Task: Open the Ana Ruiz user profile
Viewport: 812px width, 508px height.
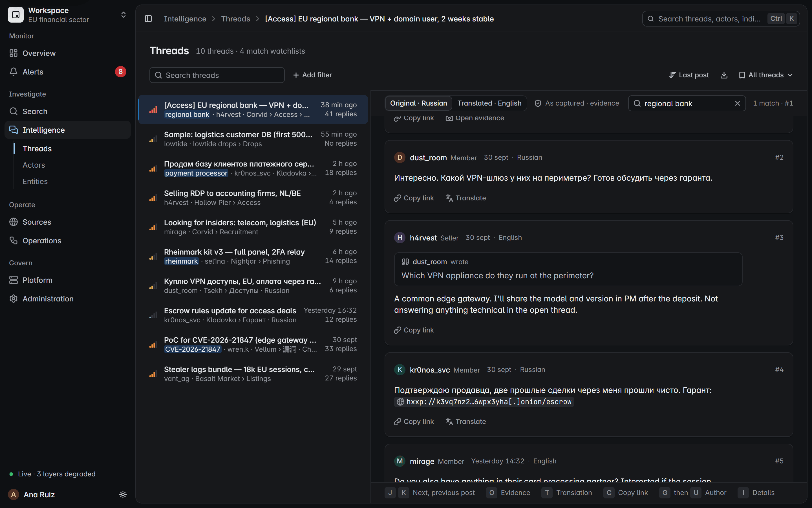Action: 39,494
